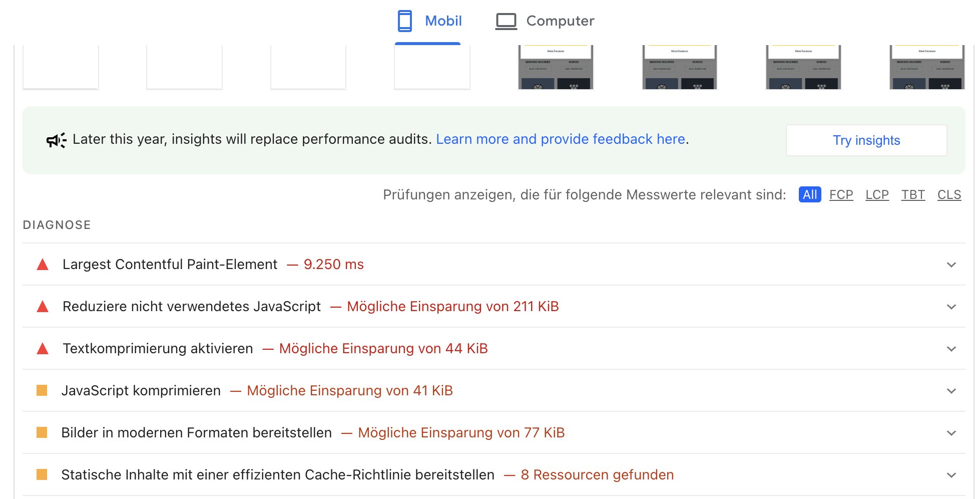980x499 pixels.
Task: Enable the FCP metric filter
Action: tap(841, 194)
